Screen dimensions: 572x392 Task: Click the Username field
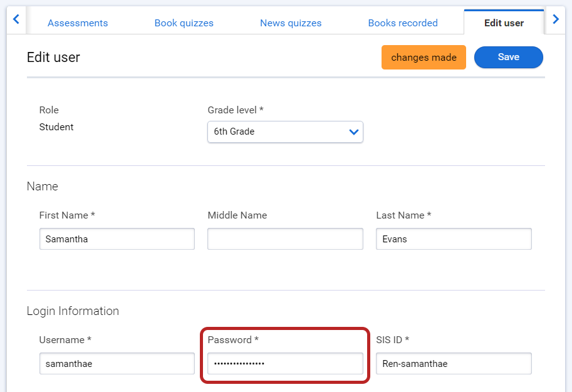point(117,364)
